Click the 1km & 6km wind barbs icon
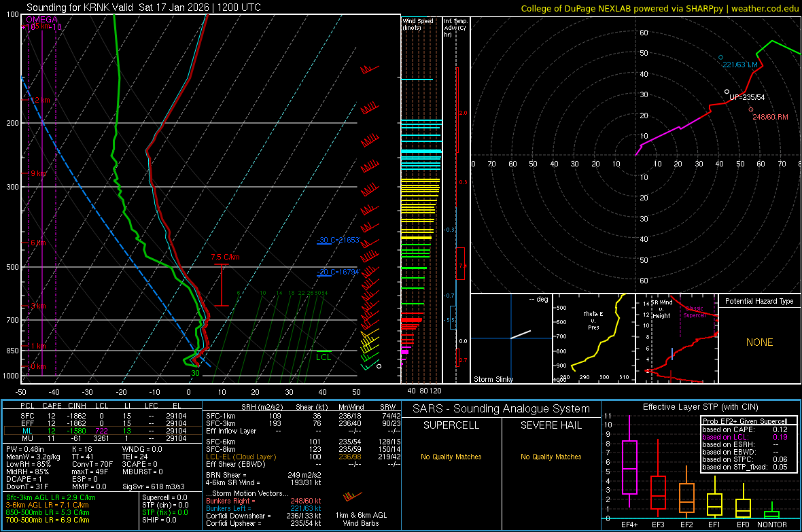Viewport: 802px width, 532px height. point(353,497)
